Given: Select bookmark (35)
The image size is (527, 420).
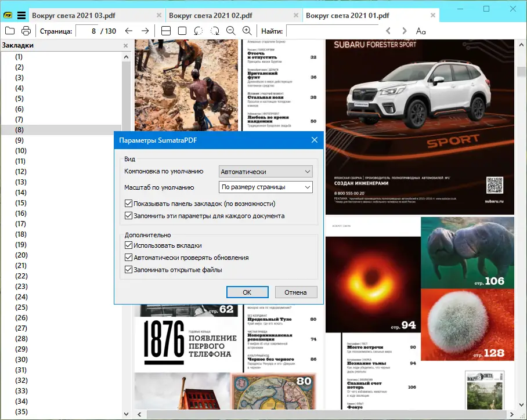Looking at the screenshot, I should 21,411.
